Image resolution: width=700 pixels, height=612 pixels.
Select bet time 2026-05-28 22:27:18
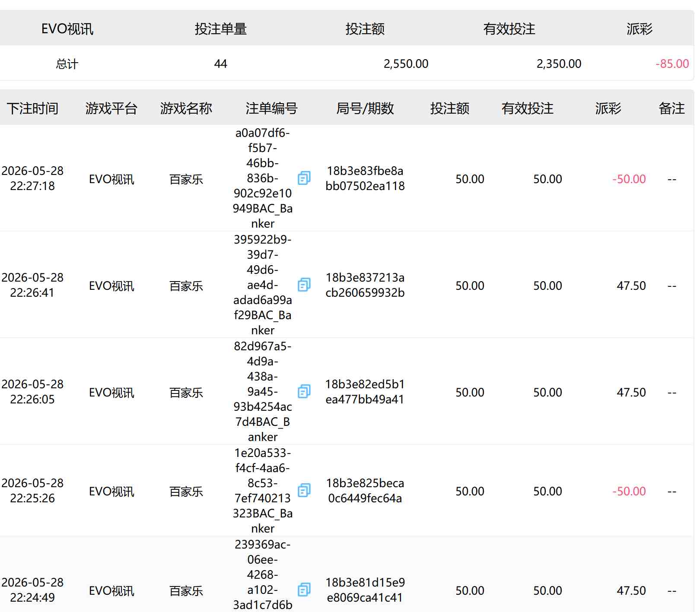click(x=32, y=178)
